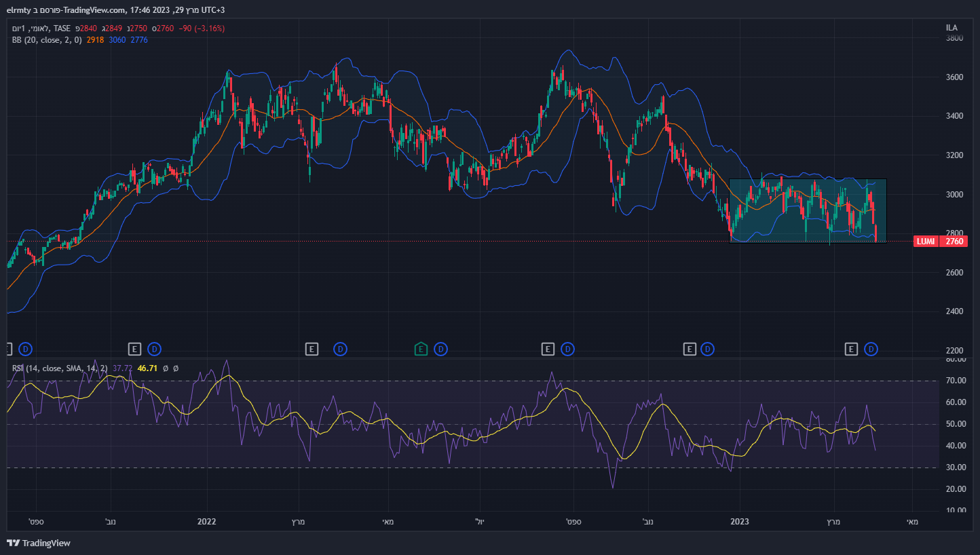Screen dimensions: 980x555
Task: Click the green house-shaped E earnings marker
Action: coord(421,349)
